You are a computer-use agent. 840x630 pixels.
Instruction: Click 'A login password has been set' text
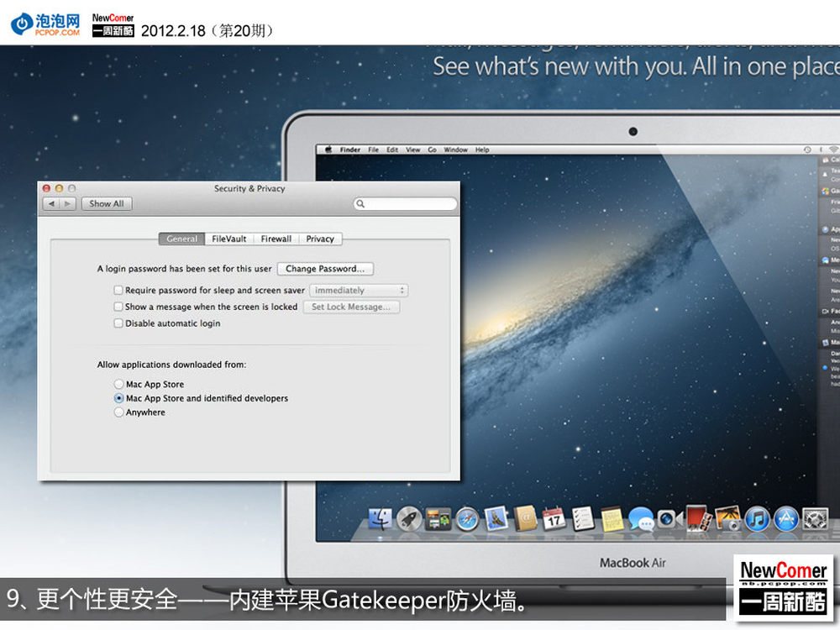[x=184, y=269]
